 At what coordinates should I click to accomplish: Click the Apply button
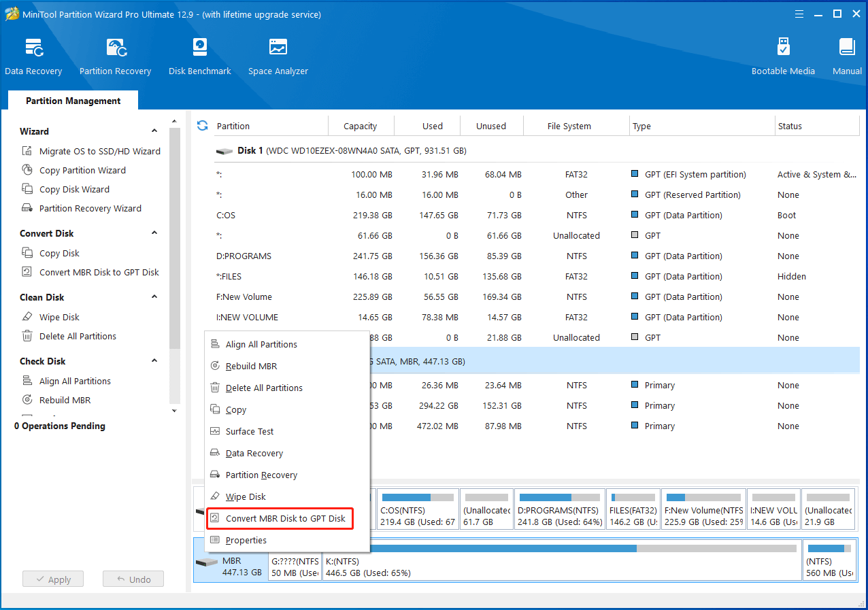[52, 579]
